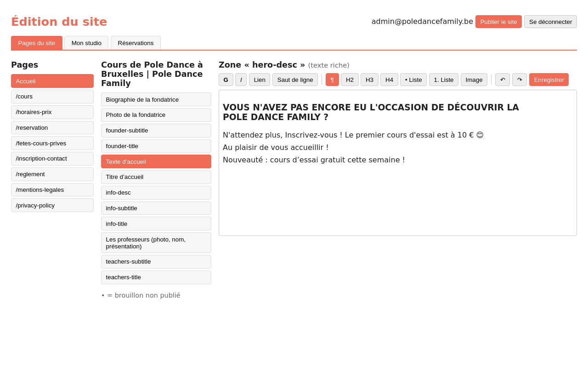Viewport: 588px width, 368px height.
Task: Select the Accueil page
Action: click(52, 81)
